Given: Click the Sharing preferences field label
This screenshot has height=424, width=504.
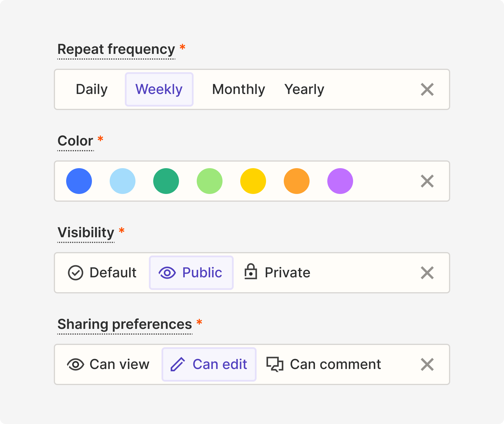Looking at the screenshot, I should 125,324.
